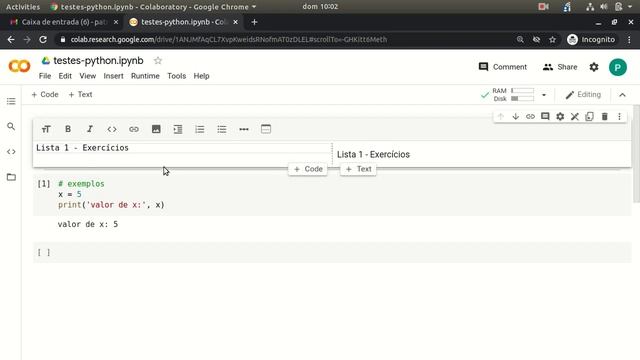Open notebook settings gear in header
Screen dimensions: 640x360
594,67
